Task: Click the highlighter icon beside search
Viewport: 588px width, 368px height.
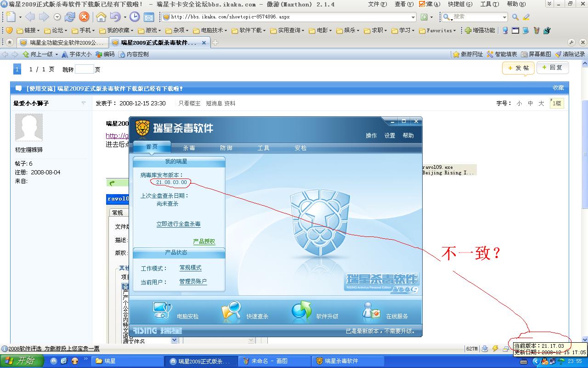Action: (526, 17)
